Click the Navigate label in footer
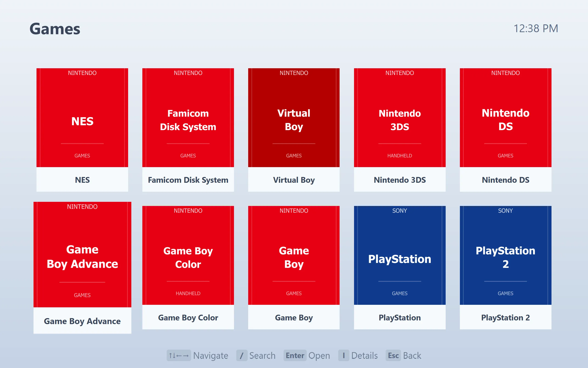Screen dimensions: 588x368 [x=211, y=356]
